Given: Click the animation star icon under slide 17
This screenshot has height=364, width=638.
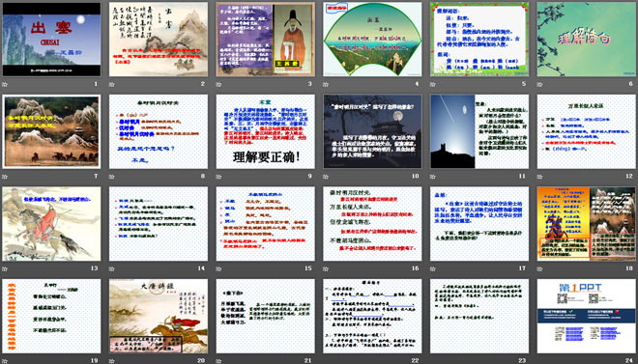Looking at the screenshot, I should (x=432, y=268).
